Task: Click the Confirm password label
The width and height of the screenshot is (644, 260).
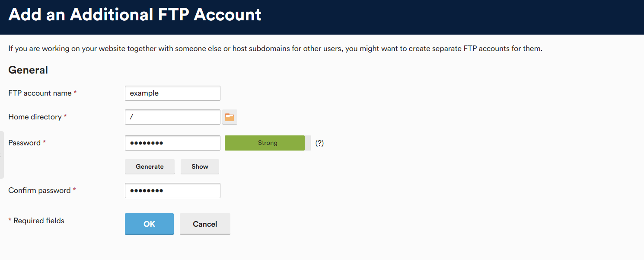Action: [x=39, y=190]
